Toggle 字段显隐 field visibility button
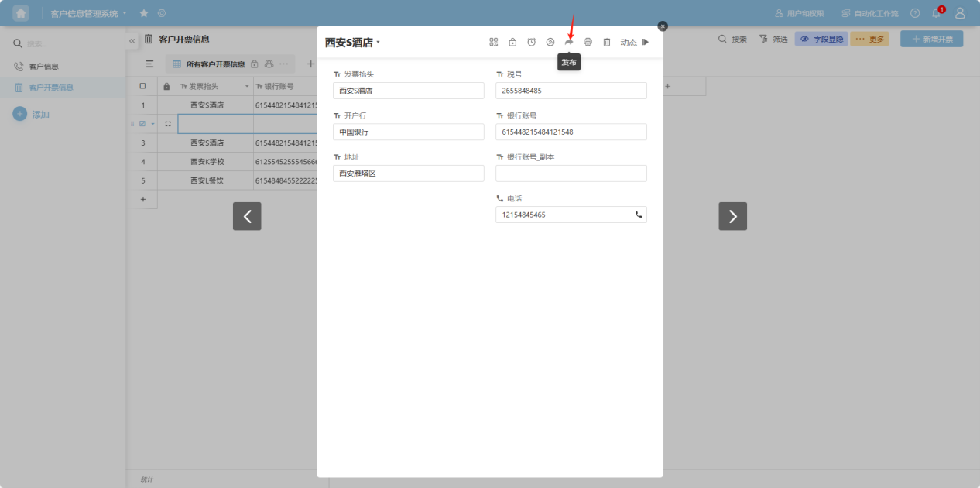 point(821,39)
